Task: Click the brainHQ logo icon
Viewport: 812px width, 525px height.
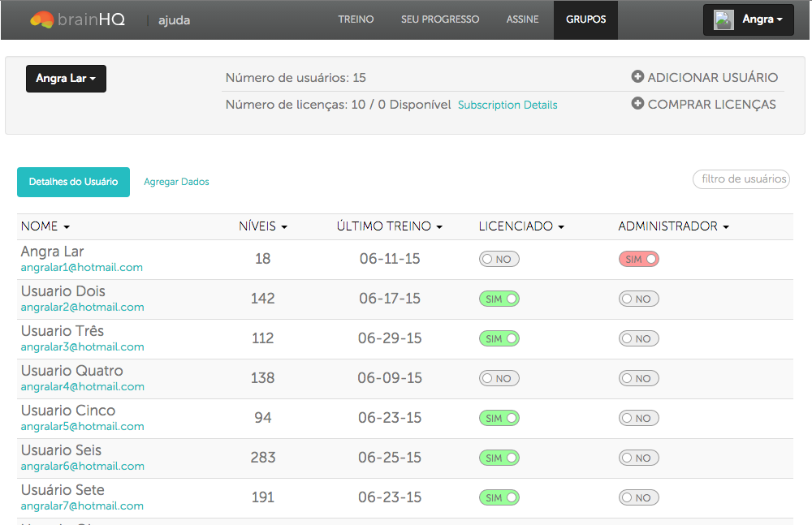Action: [x=42, y=19]
